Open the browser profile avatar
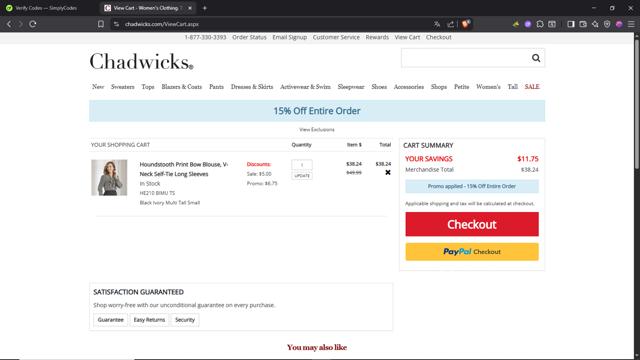The image size is (640, 360). (x=619, y=24)
